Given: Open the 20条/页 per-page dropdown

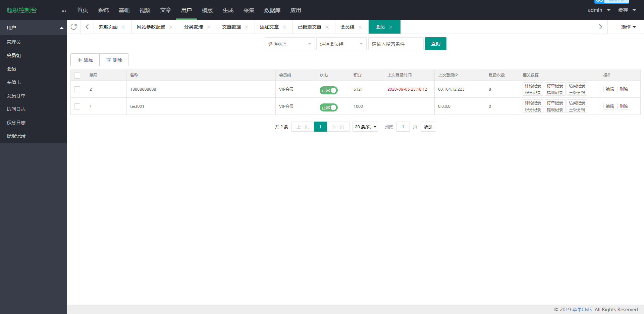Looking at the screenshot, I should click(365, 127).
